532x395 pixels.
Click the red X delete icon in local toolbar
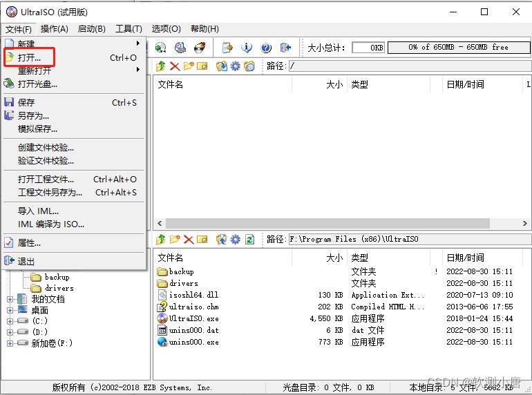tap(189, 240)
